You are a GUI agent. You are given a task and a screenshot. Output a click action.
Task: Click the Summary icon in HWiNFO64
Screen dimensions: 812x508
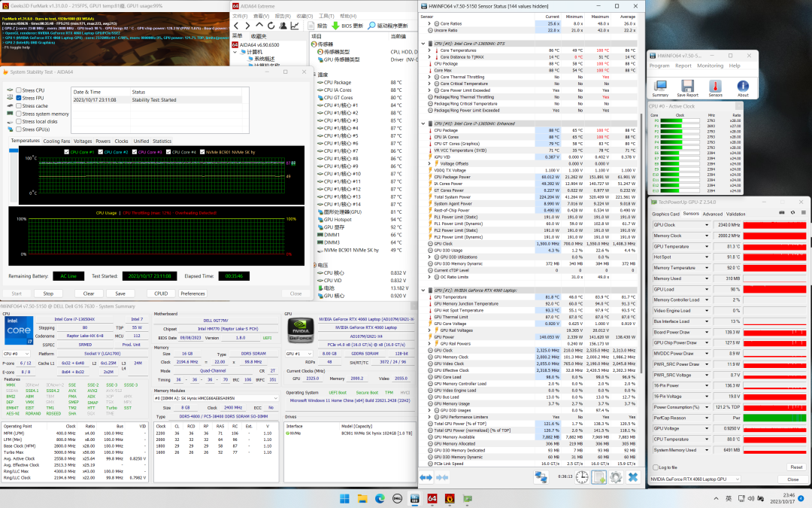[660, 85]
